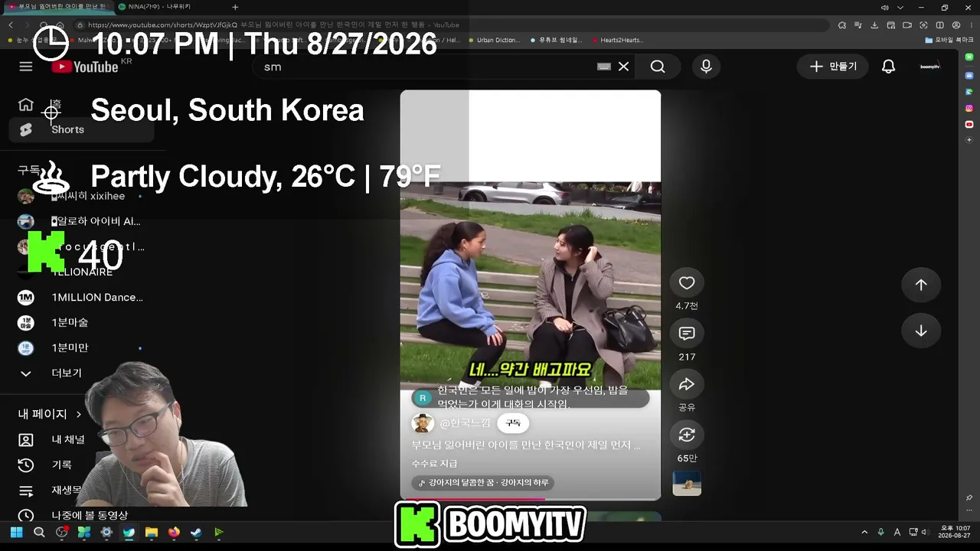Open the 모바일 북마크 folder
The height and width of the screenshot is (551, 980).
tap(949, 40)
